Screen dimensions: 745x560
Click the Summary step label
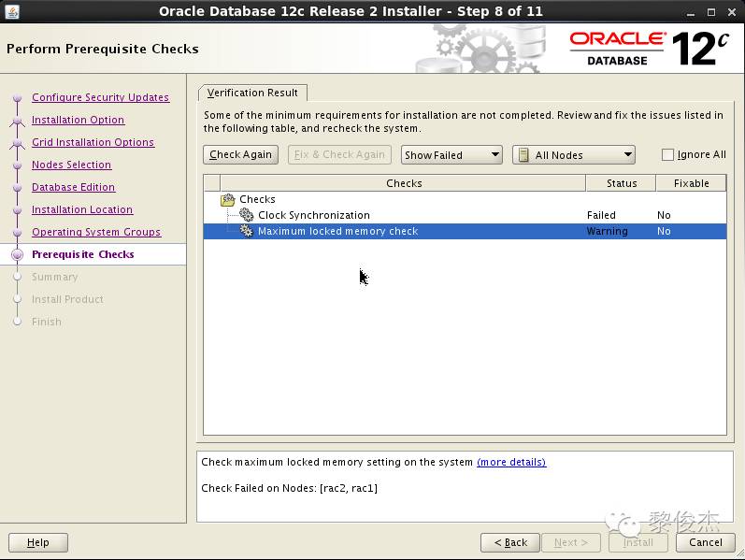coord(54,277)
